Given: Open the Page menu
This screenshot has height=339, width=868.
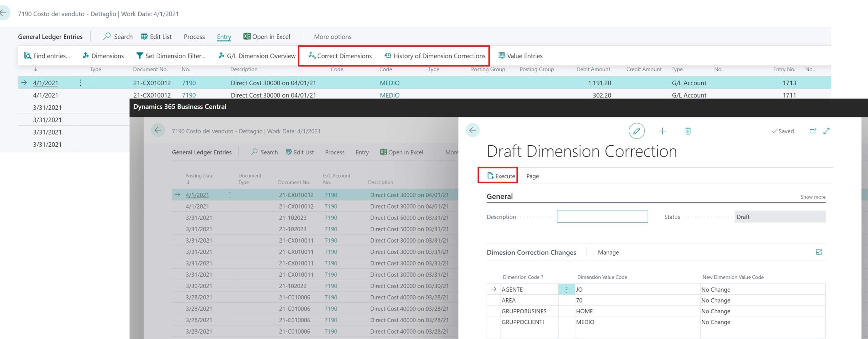Looking at the screenshot, I should (x=532, y=176).
